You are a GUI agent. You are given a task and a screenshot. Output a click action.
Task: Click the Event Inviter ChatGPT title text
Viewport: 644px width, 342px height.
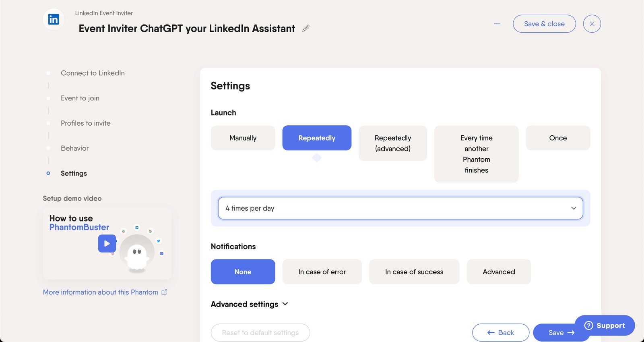187,28
